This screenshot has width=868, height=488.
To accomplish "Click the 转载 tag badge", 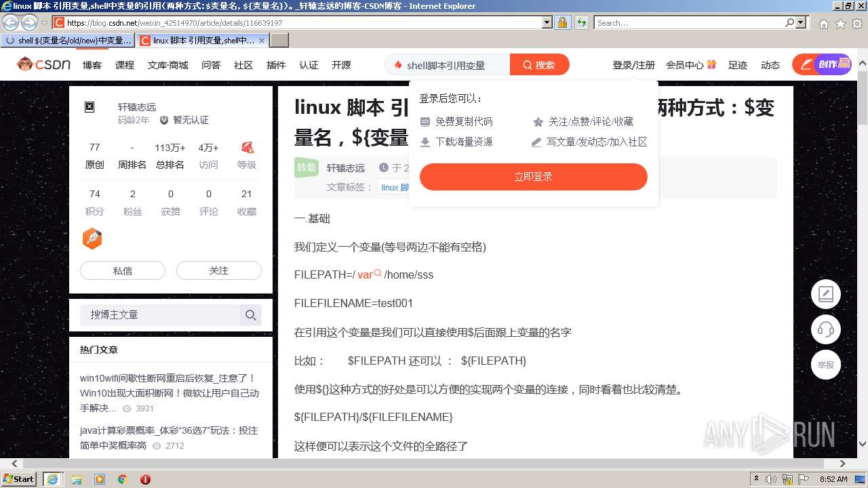I will (x=307, y=167).
